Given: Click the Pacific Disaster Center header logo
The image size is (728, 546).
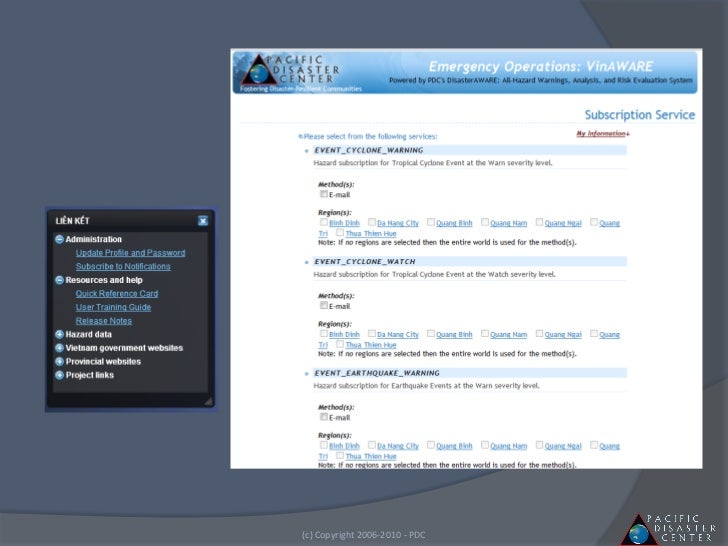Looking at the screenshot, I should 291,72.
